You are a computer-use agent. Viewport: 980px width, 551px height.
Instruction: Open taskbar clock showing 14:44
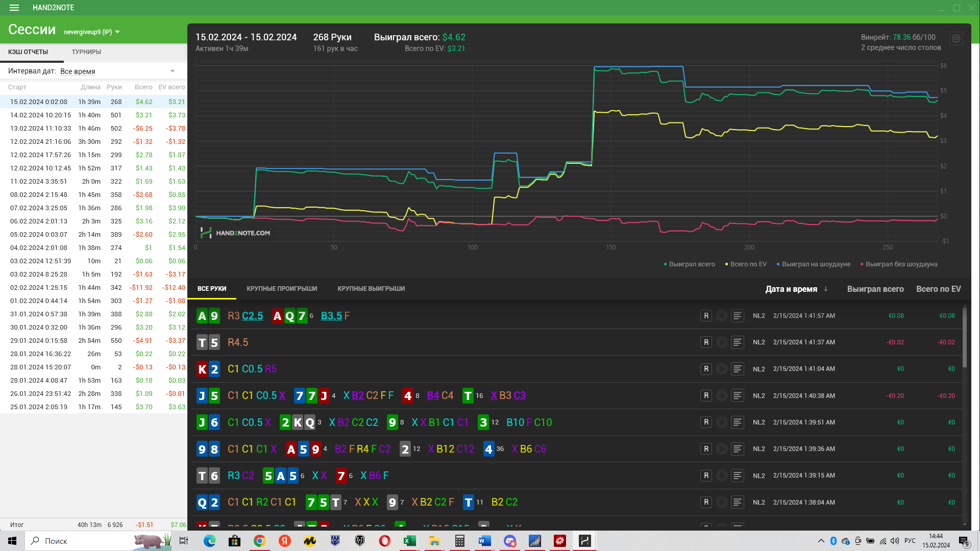coord(936,541)
